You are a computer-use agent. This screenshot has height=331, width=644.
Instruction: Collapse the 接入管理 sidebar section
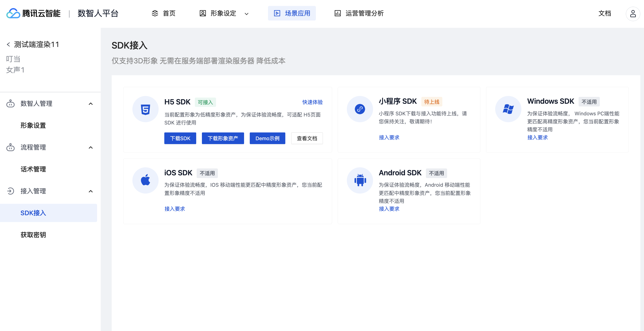click(90, 191)
